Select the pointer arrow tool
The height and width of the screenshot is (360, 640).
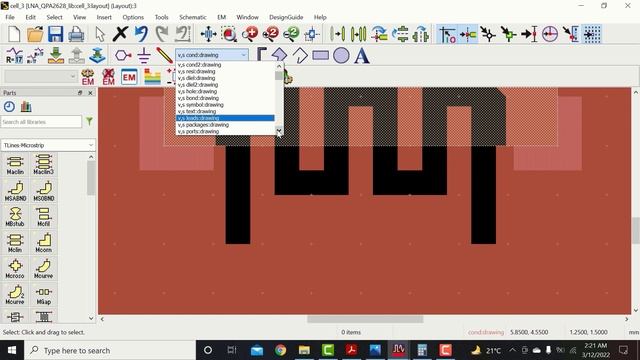(x=100, y=34)
